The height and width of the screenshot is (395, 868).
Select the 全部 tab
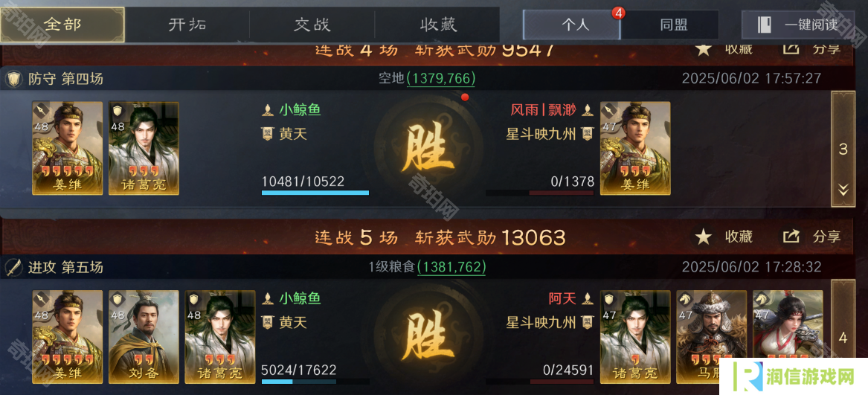pyautogui.click(x=62, y=25)
